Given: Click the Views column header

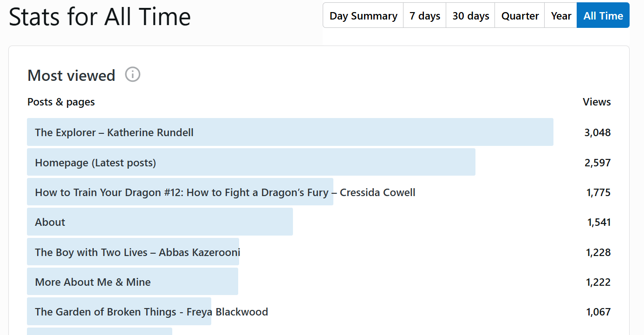Looking at the screenshot, I should (597, 102).
